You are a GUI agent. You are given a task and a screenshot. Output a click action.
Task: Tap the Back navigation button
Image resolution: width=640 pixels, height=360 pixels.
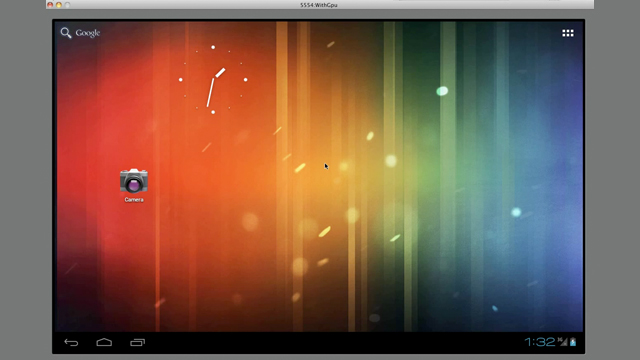pos(71,342)
